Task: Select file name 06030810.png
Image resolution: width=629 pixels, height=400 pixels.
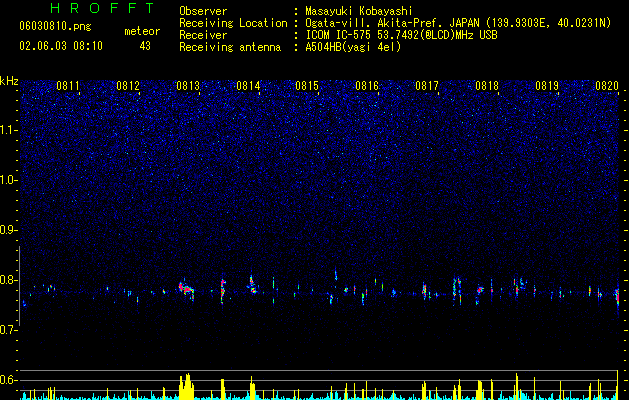Action: click(55, 27)
